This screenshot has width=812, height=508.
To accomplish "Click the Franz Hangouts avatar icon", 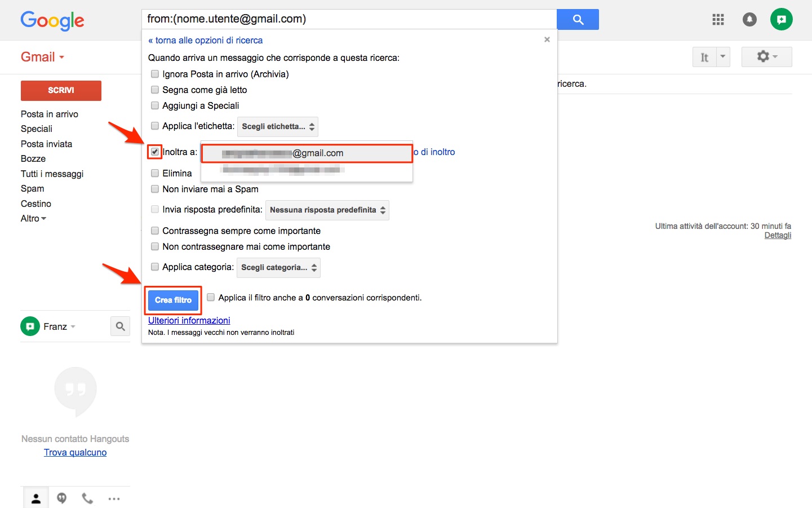I will coord(30,326).
